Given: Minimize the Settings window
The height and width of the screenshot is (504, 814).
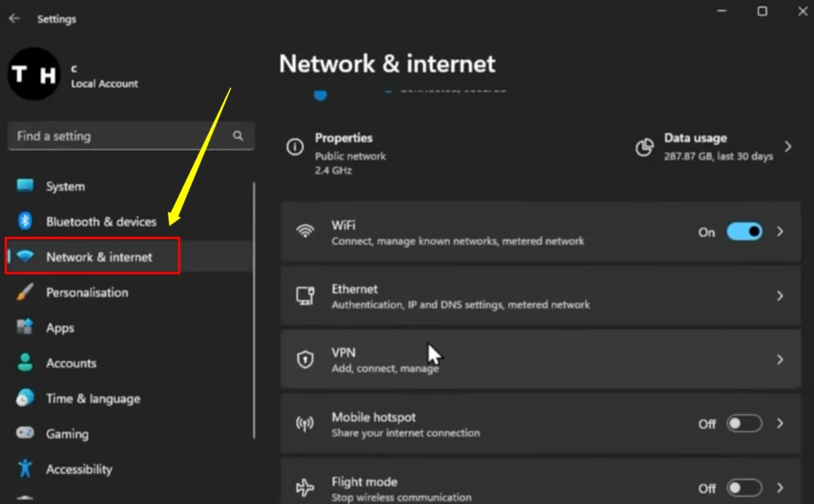Looking at the screenshot, I should 722,11.
